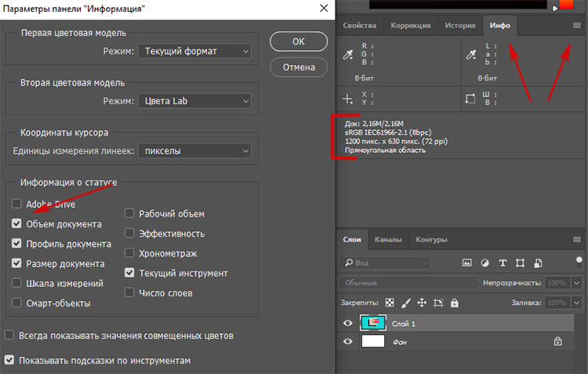This screenshot has height=374, width=588.
Task: Click the width-height selection size icon
Action: coord(470,99)
